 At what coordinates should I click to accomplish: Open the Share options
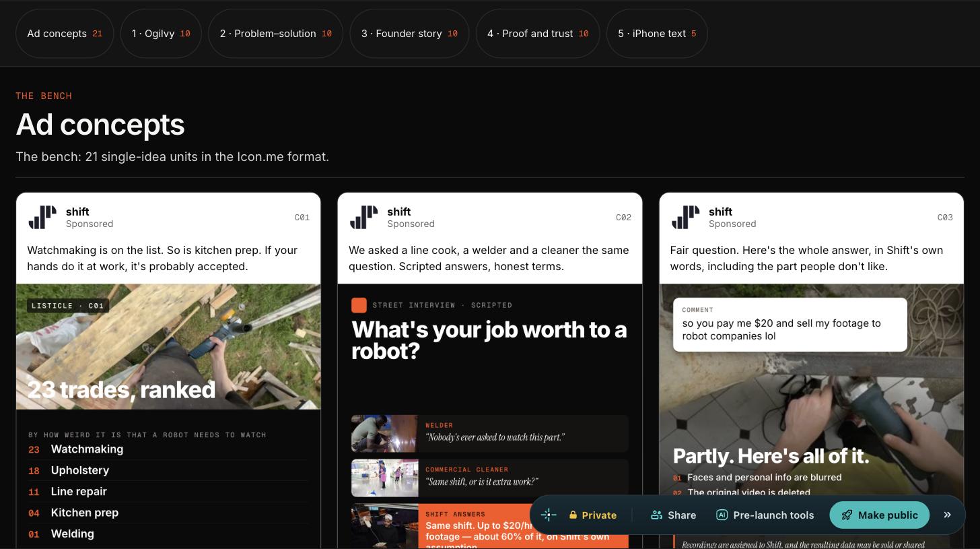[x=673, y=515]
